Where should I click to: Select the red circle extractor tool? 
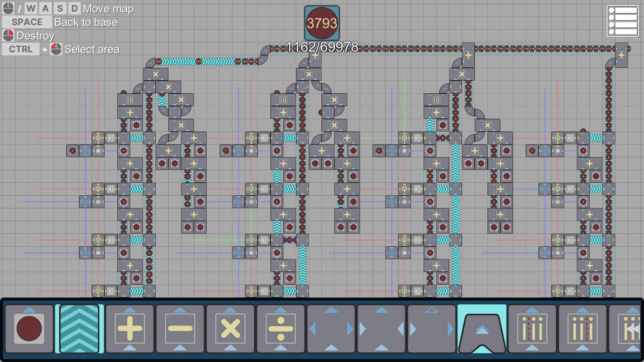29,328
